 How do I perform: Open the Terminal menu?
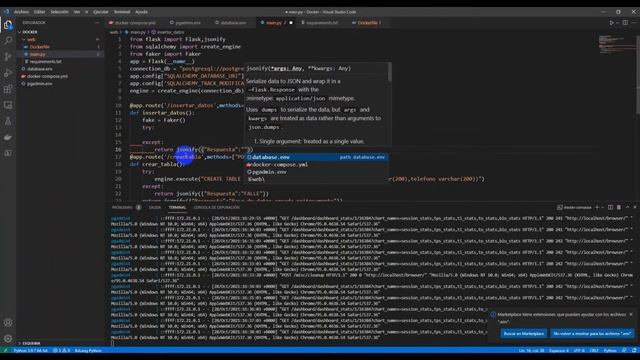point(122,12)
